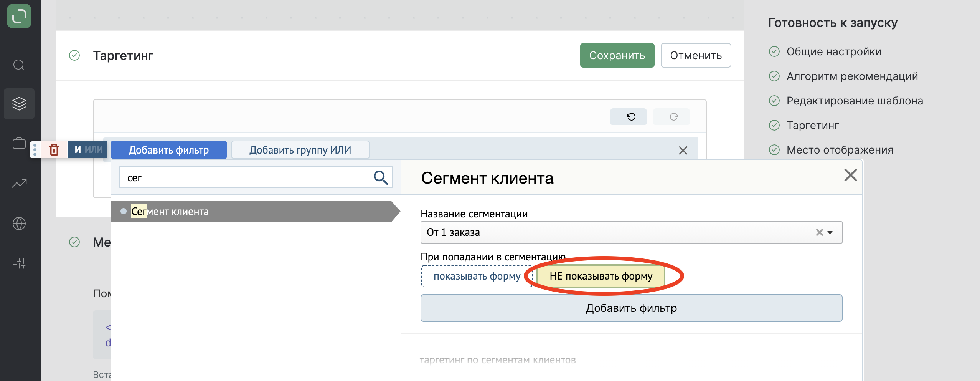Screen dimensions: 980x381
Task: Select НЕ показывать форму option
Action: [601, 276]
